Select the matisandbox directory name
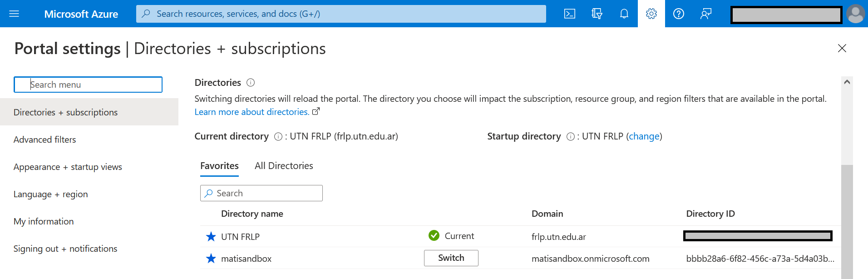This screenshot has width=868, height=279. point(246,259)
